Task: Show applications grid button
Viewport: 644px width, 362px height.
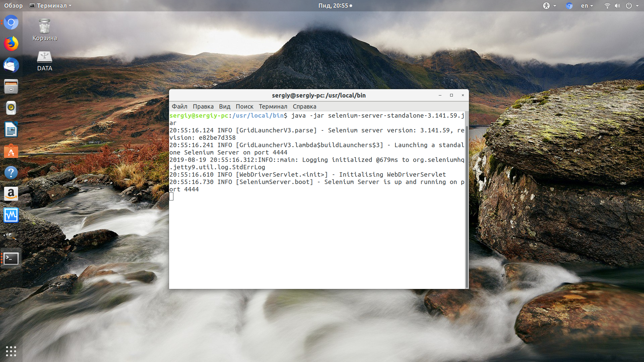Action: 11,351
